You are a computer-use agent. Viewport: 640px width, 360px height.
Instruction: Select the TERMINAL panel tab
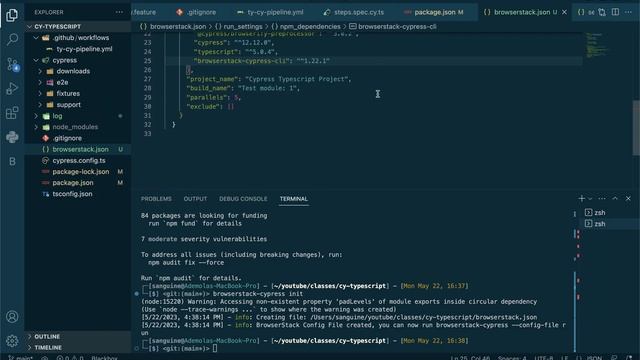tap(293, 199)
